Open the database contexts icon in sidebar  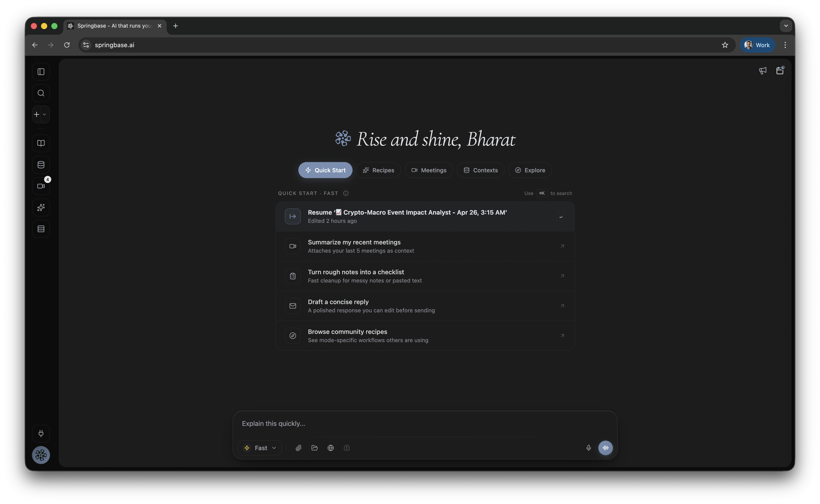[x=41, y=165]
